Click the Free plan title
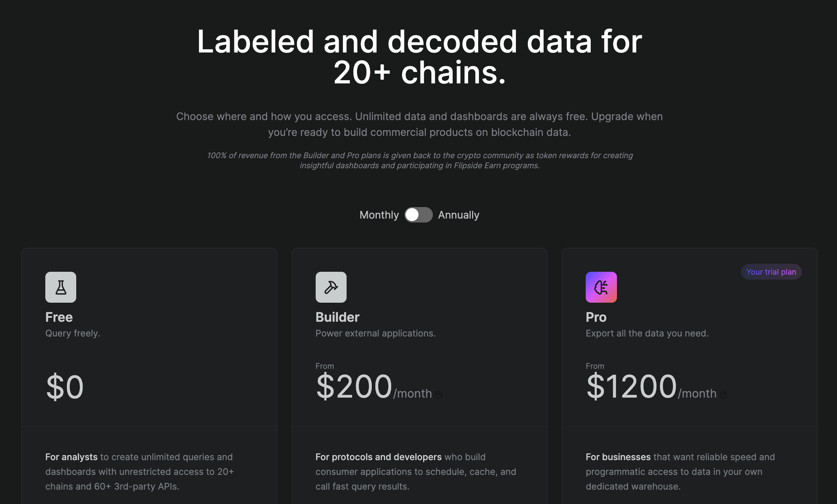The image size is (837, 504). pos(59,317)
